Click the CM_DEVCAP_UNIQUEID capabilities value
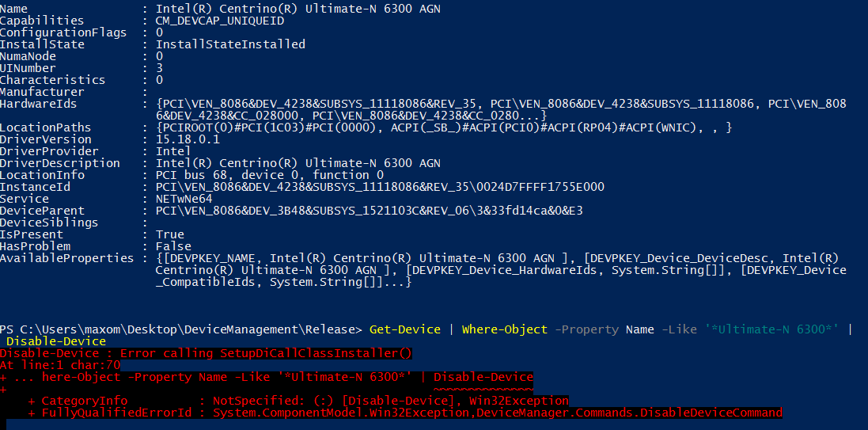 click(220, 21)
